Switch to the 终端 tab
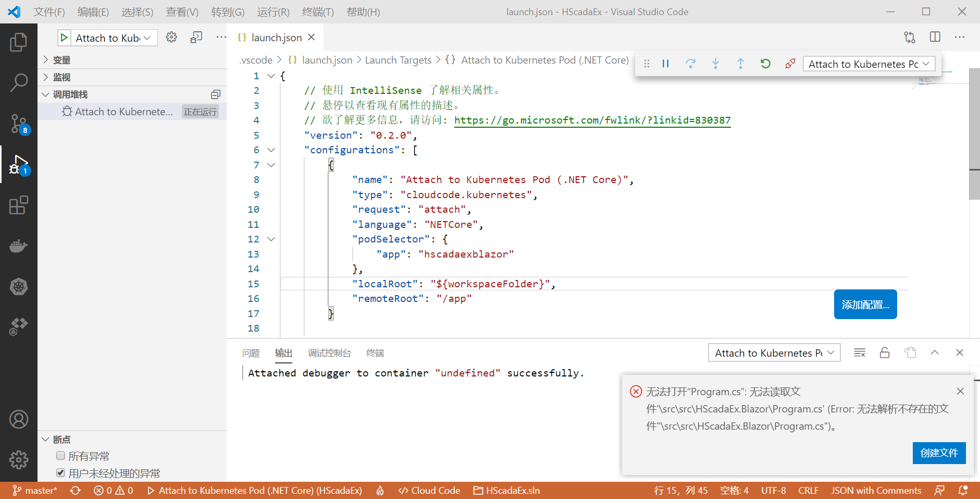Screen dimensions: 980x499 [x=375, y=352]
